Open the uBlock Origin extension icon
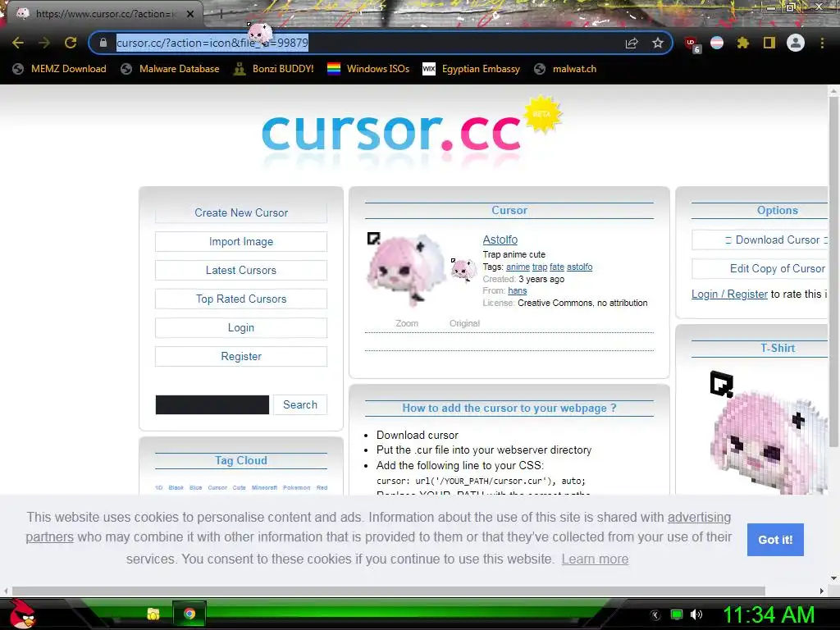 point(692,44)
